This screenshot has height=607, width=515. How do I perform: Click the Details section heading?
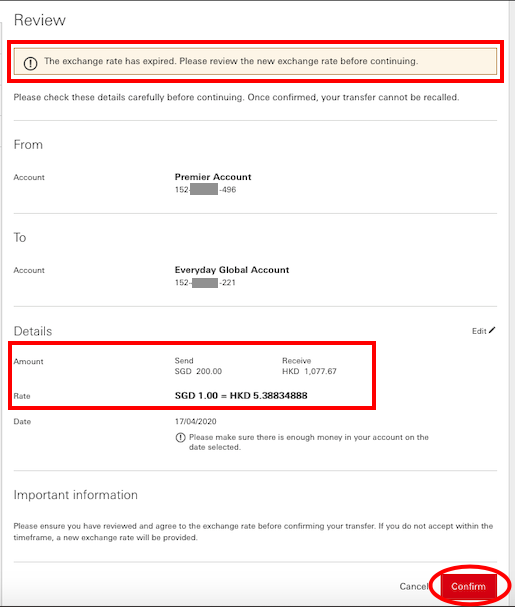(33, 331)
